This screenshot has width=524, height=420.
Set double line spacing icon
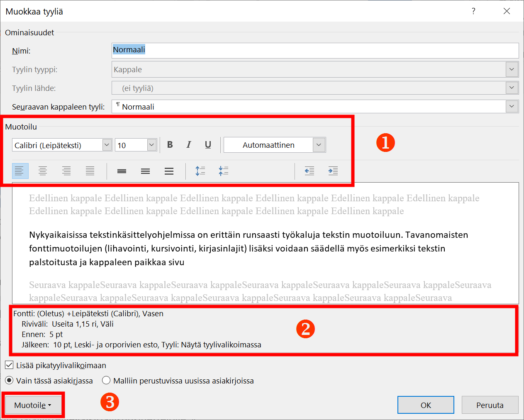click(x=169, y=171)
